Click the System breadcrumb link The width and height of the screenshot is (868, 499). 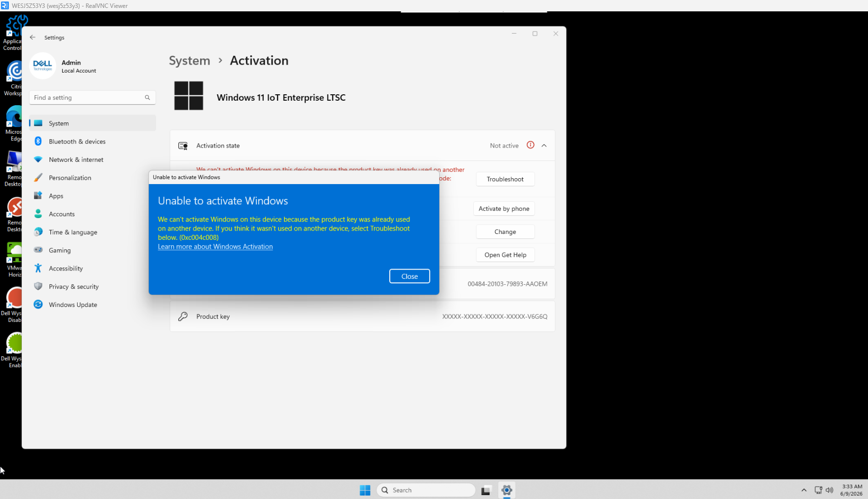[x=190, y=61]
